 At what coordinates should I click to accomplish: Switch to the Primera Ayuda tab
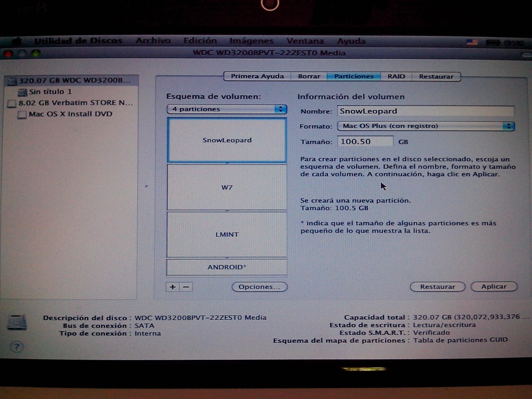point(257,76)
